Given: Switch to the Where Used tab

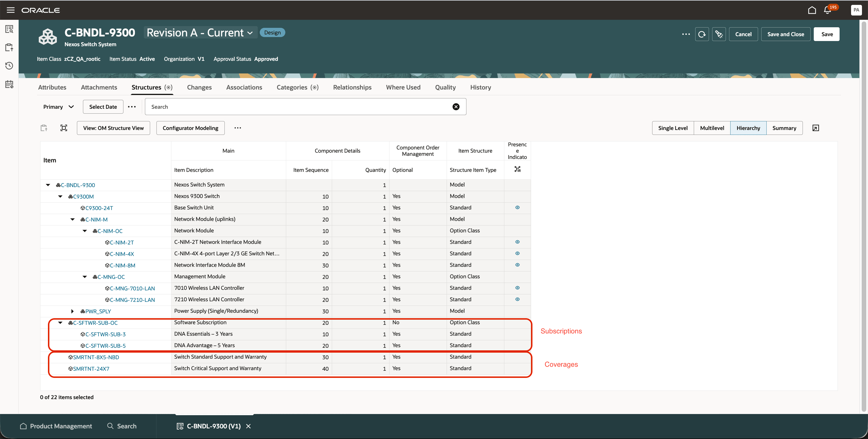Looking at the screenshot, I should (x=403, y=87).
